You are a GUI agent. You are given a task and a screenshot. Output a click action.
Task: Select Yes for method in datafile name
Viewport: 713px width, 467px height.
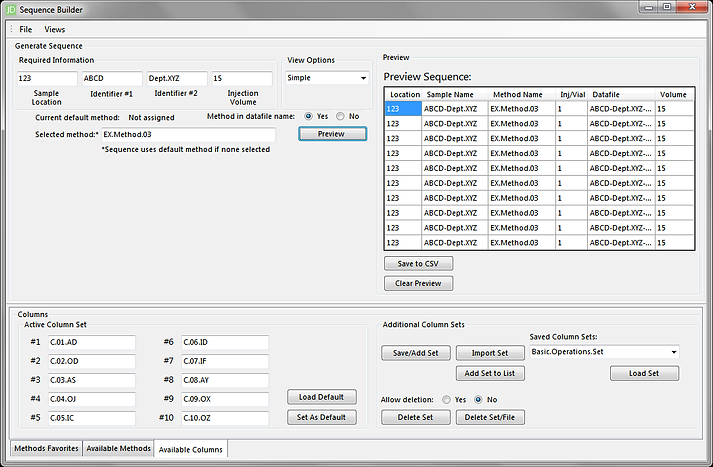pos(309,116)
